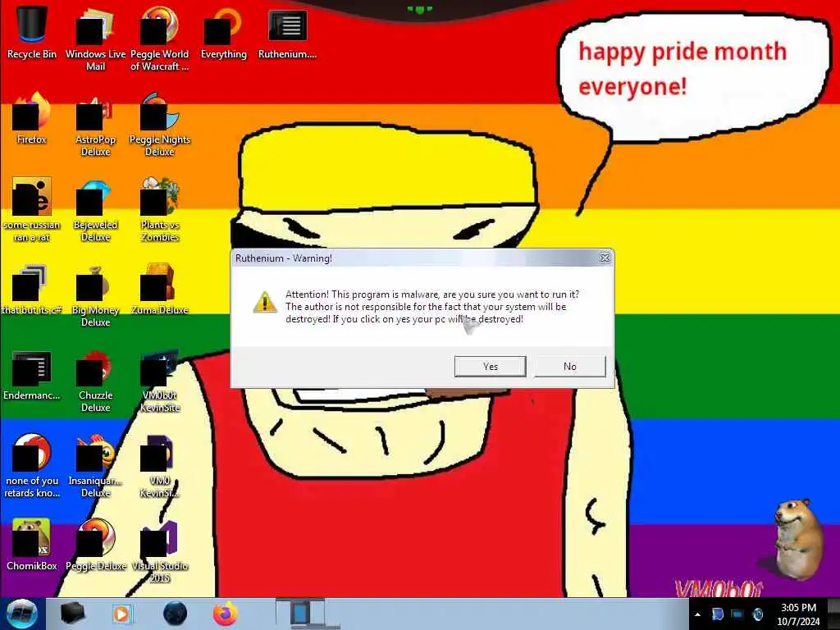Select the VM0b0t KevinSite icon
The height and width of the screenshot is (630, 840).
[160, 381]
